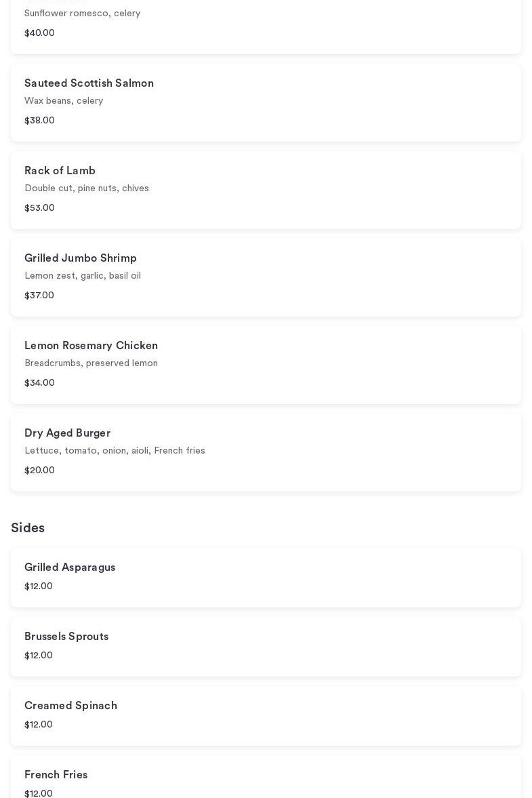Click the $20.00 burger price
This screenshot has width=532, height=798.
39,471
